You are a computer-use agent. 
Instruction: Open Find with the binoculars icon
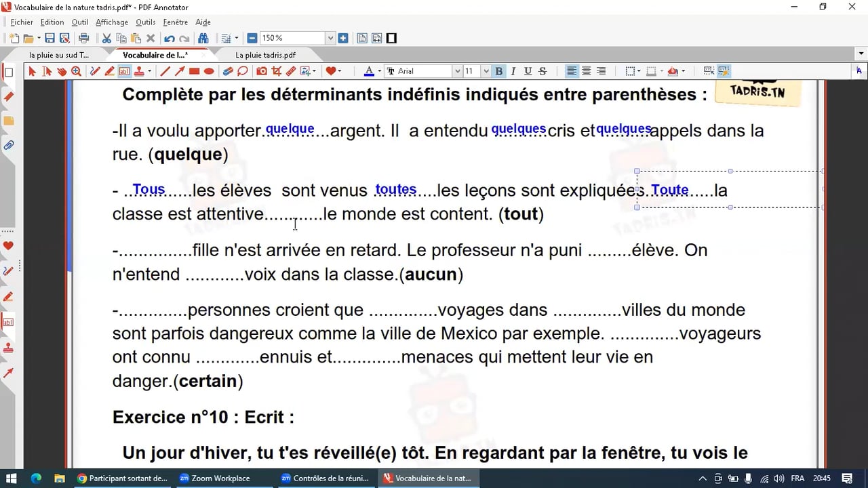pyautogui.click(x=203, y=38)
